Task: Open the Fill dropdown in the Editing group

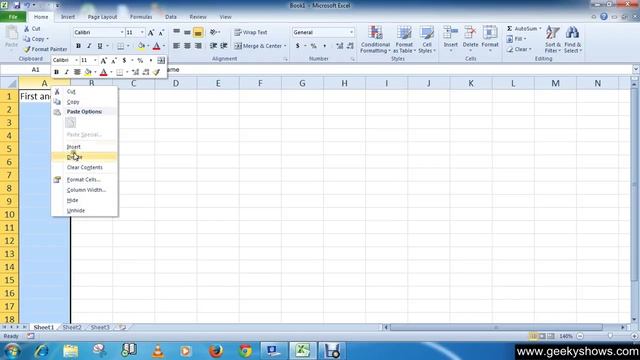Action: click(516, 39)
